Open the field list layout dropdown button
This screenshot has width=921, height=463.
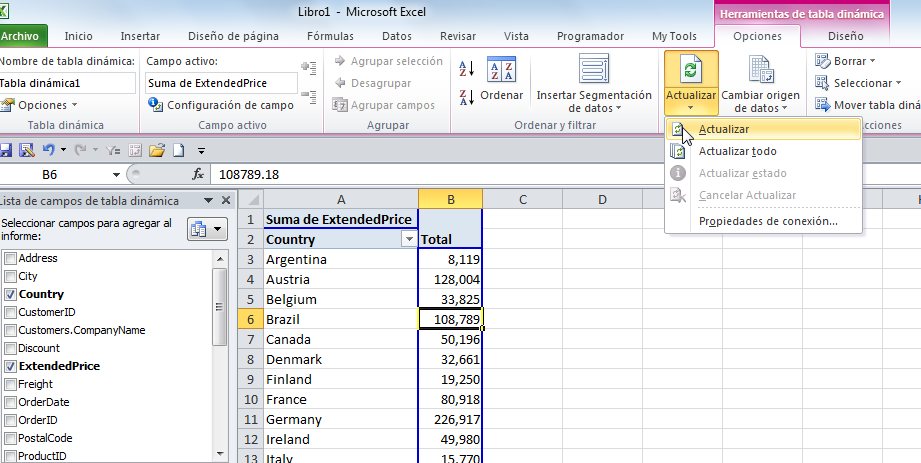(207, 229)
